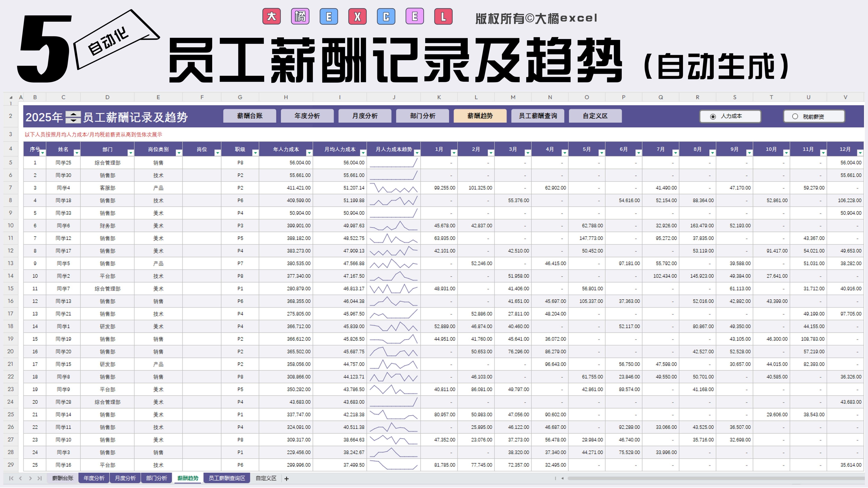Select the 税前薪资 radio button
Viewport: 868px width, 488px height.
(x=795, y=117)
